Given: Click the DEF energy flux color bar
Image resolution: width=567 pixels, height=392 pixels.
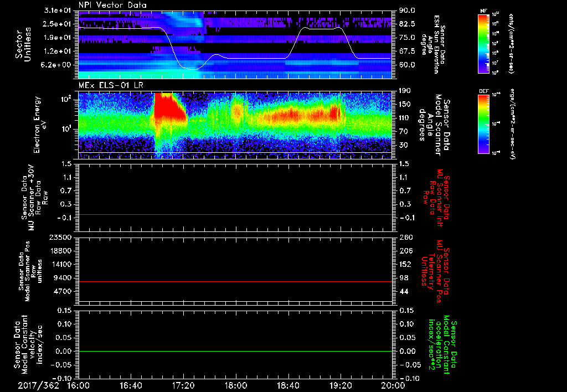Looking at the screenshot, I should 483,124.
